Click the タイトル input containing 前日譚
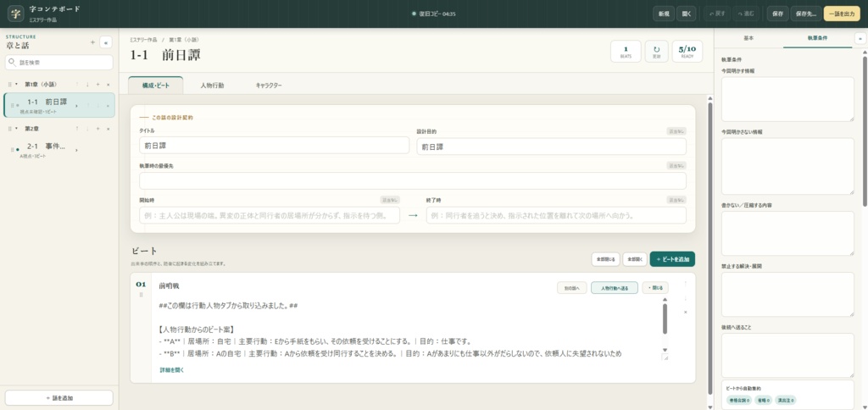Screen dimensions: 868x410 (x=274, y=146)
